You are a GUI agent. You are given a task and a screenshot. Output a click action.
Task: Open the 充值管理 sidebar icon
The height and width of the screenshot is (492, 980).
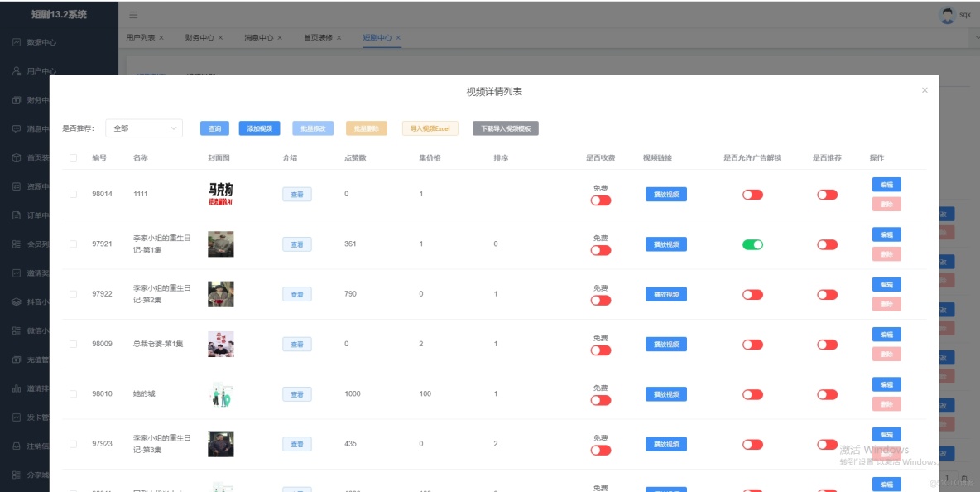click(x=18, y=359)
